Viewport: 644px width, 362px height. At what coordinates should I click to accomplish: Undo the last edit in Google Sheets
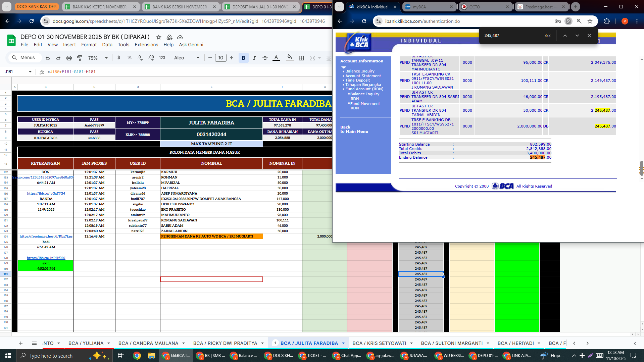coord(48,58)
